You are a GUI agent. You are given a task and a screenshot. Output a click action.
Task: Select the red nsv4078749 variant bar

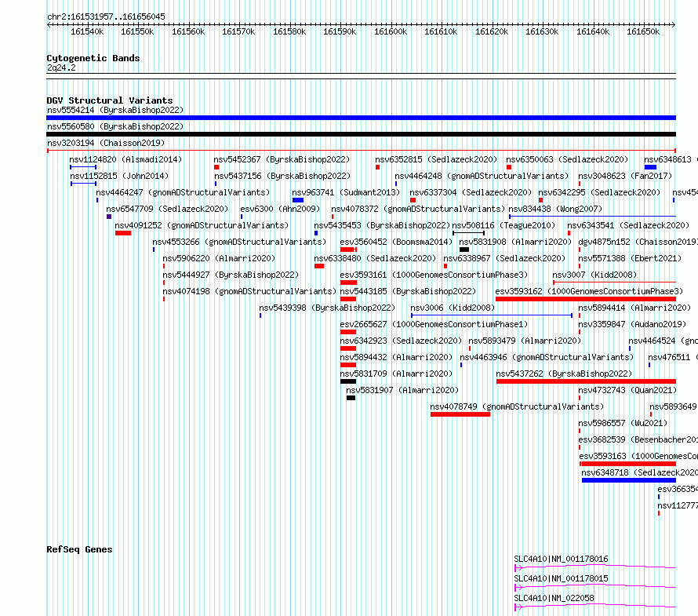coord(460,414)
